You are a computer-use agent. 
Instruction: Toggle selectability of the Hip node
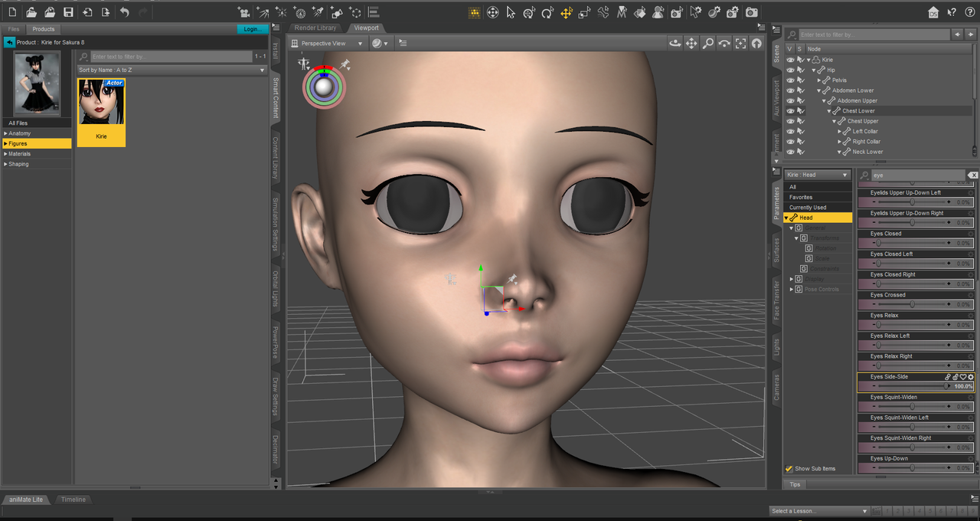[x=801, y=70]
